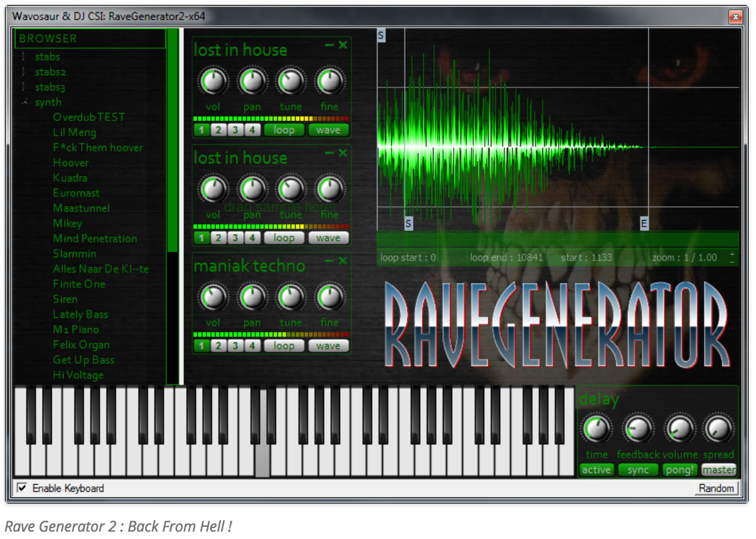Click the delay spread knob

pos(718,428)
